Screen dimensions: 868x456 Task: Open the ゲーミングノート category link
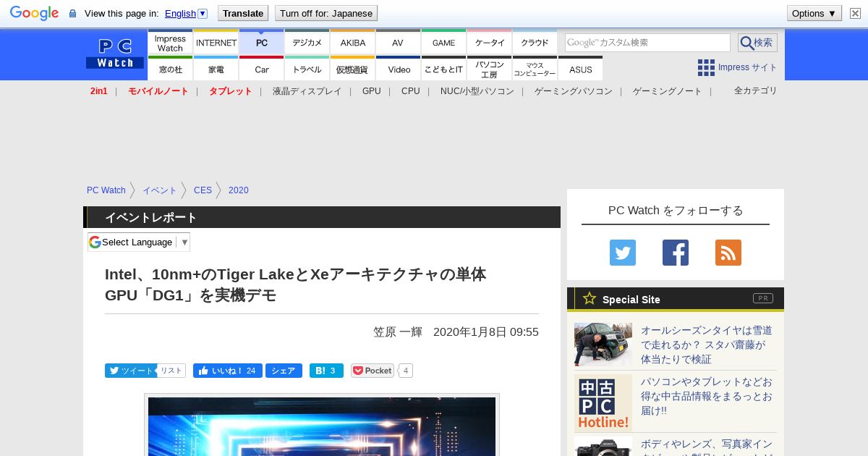667,91
